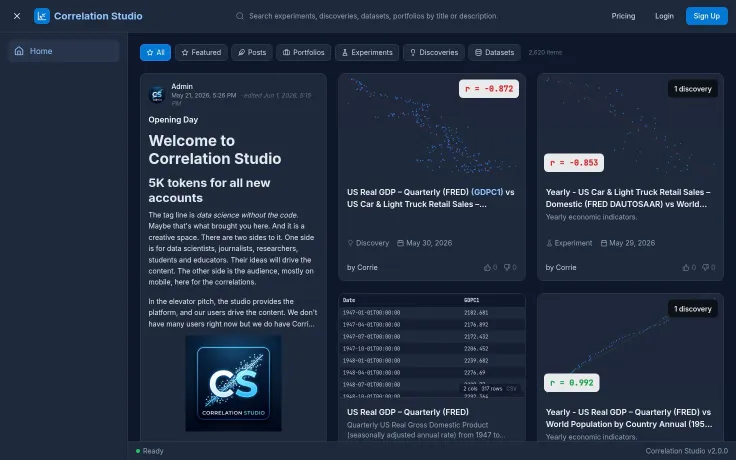Click the calendar icon next to May 29, 2026
The image size is (736, 460).
[x=604, y=243]
